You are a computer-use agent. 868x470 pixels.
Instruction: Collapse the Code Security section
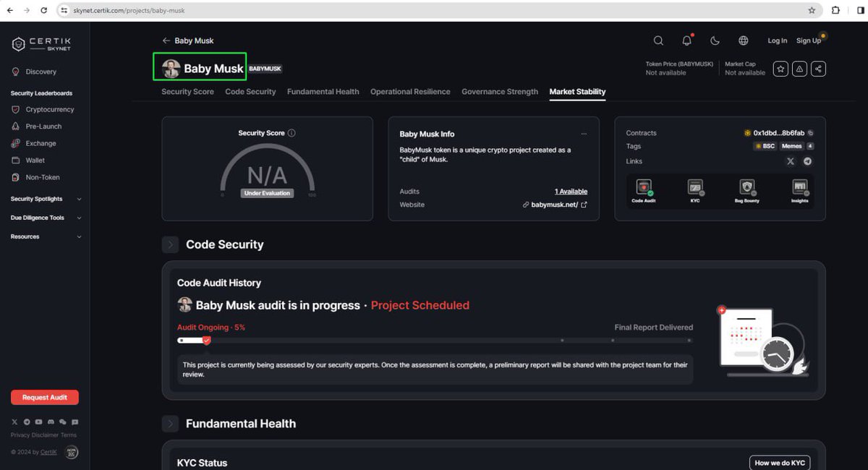(170, 244)
